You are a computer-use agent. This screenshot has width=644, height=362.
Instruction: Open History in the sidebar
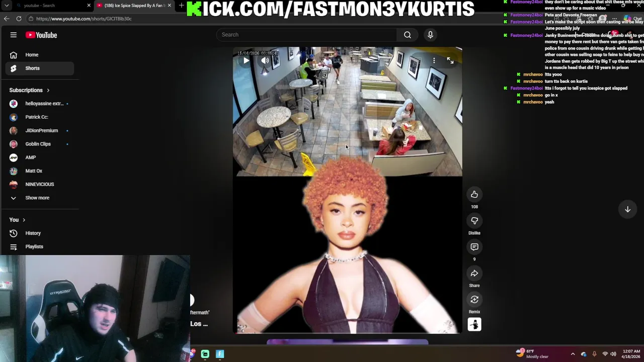40,233
